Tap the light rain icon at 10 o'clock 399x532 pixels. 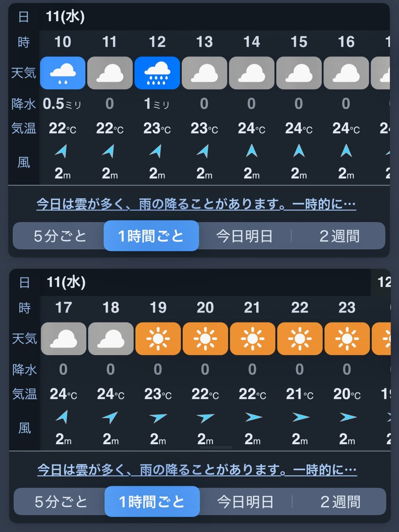[x=62, y=73]
